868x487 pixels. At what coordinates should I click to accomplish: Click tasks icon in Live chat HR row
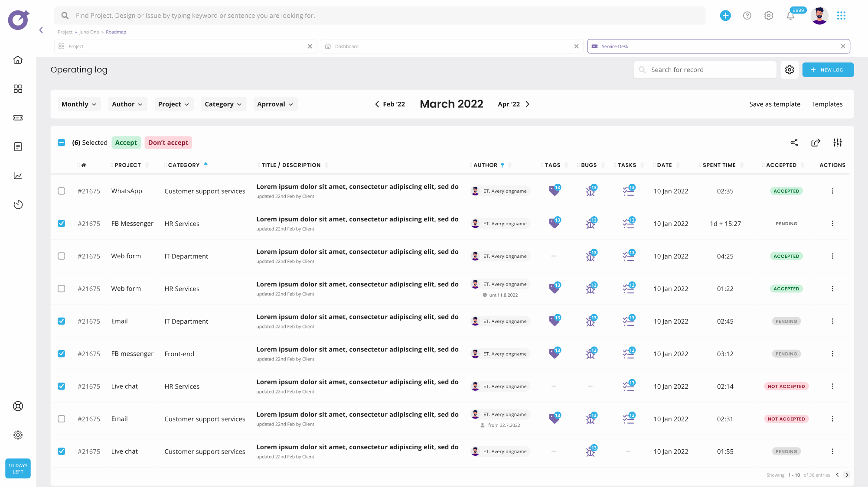pyautogui.click(x=629, y=386)
